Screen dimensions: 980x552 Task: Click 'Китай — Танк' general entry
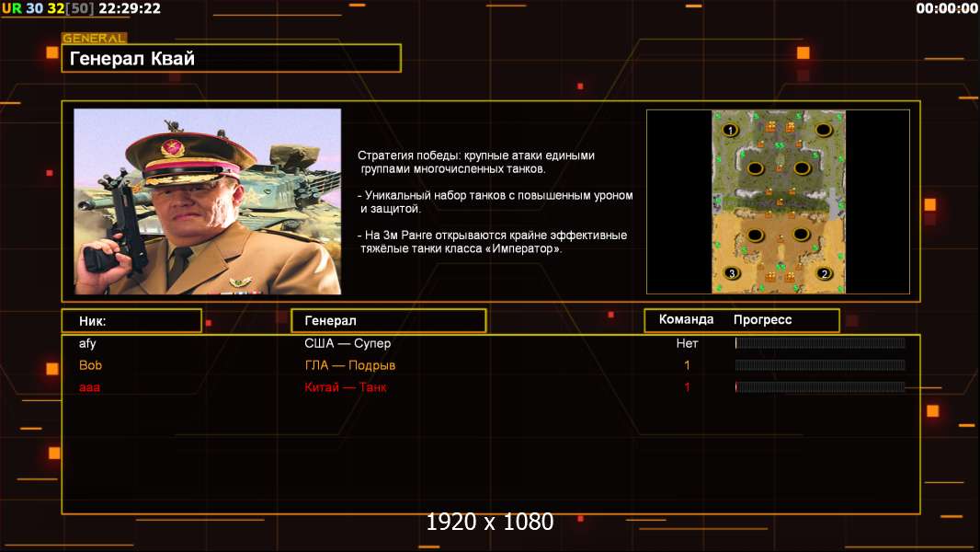tap(346, 387)
